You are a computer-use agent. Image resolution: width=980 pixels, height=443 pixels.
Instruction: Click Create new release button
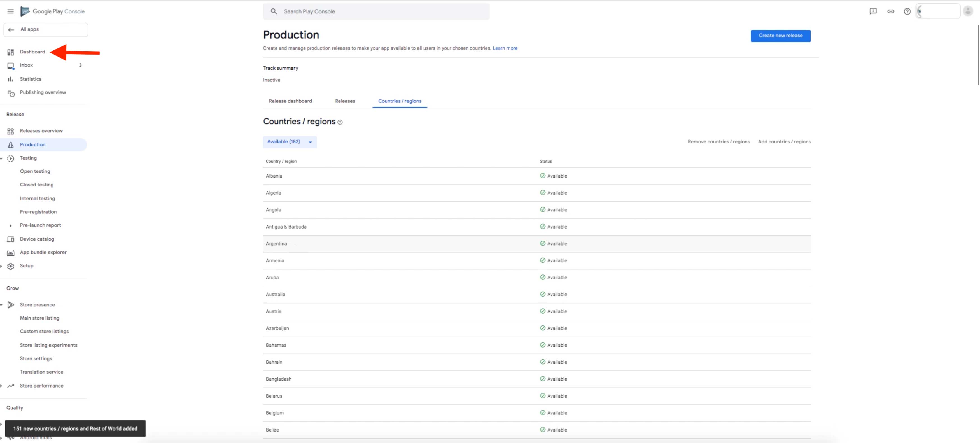(780, 36)
